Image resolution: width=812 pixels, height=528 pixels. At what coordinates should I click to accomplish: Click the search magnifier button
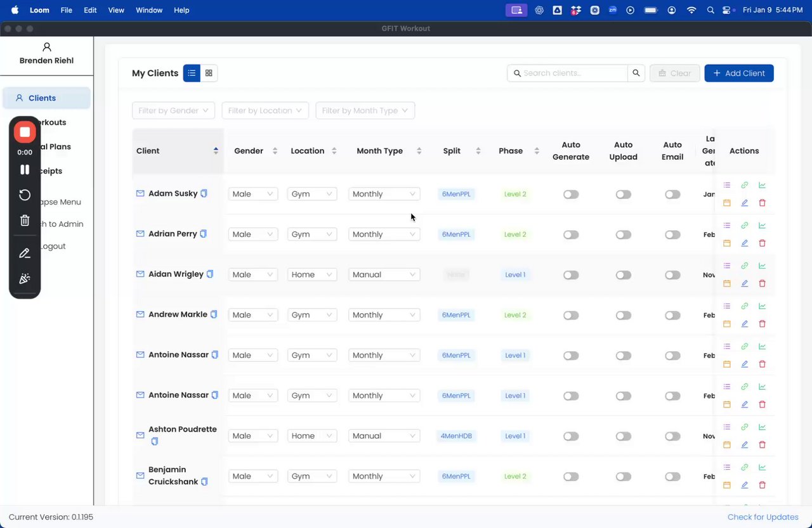[x=636, y=73]
